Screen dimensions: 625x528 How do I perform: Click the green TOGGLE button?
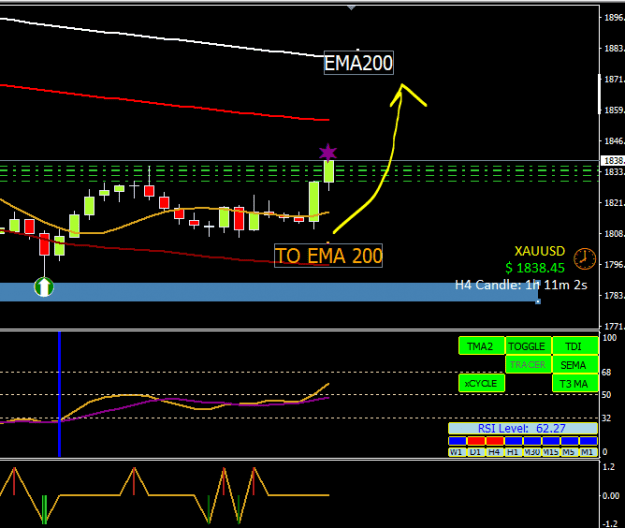point(528,346)
